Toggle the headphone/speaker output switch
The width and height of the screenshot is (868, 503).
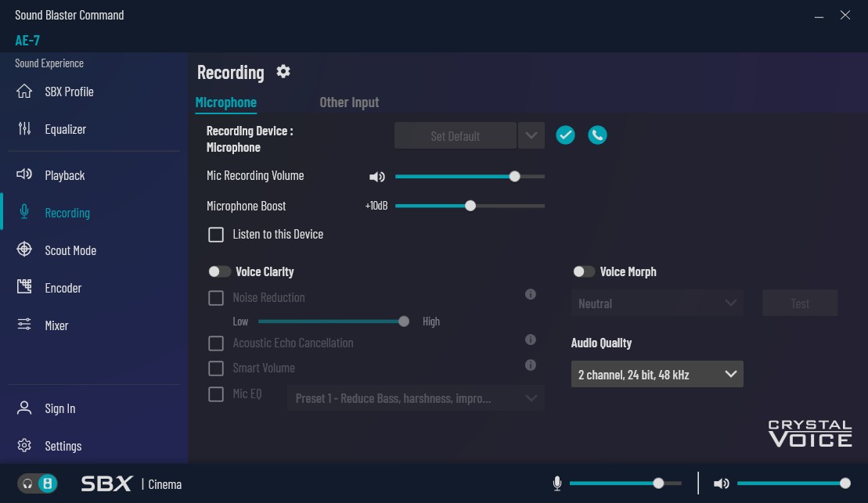37,483
